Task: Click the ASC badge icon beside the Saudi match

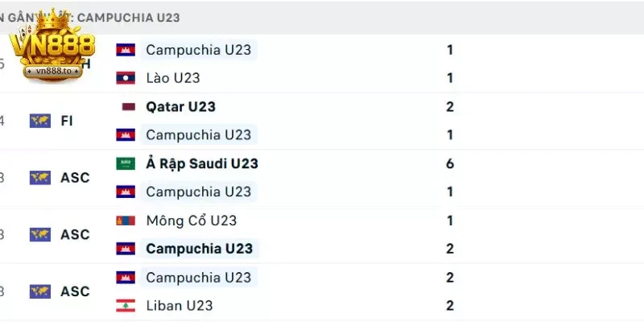Action: coord(39,178)
